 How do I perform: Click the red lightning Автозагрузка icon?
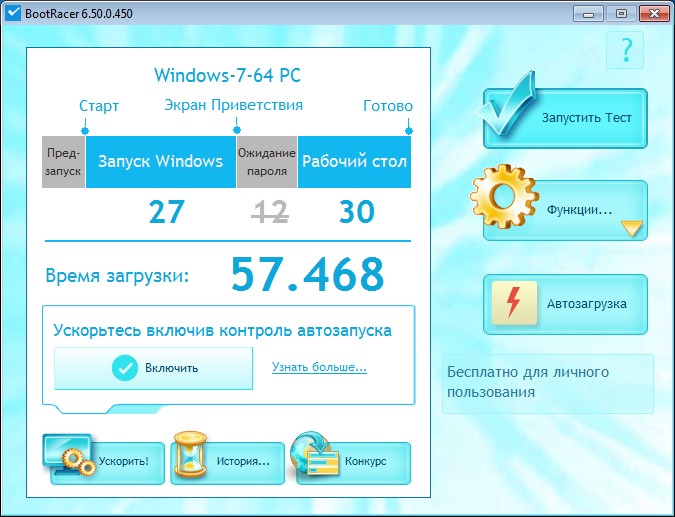click(514, 303)
